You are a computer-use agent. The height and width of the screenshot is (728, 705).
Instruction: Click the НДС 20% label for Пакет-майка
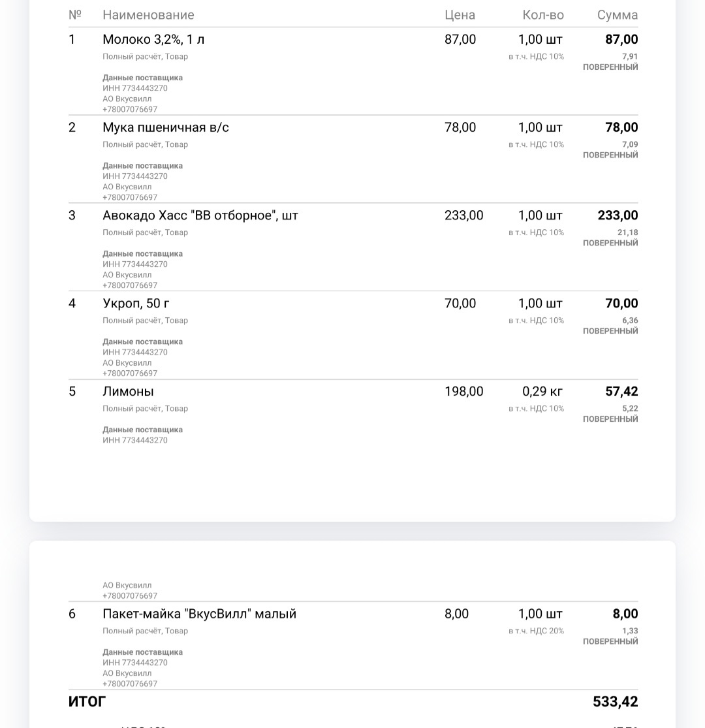[537, 631]
